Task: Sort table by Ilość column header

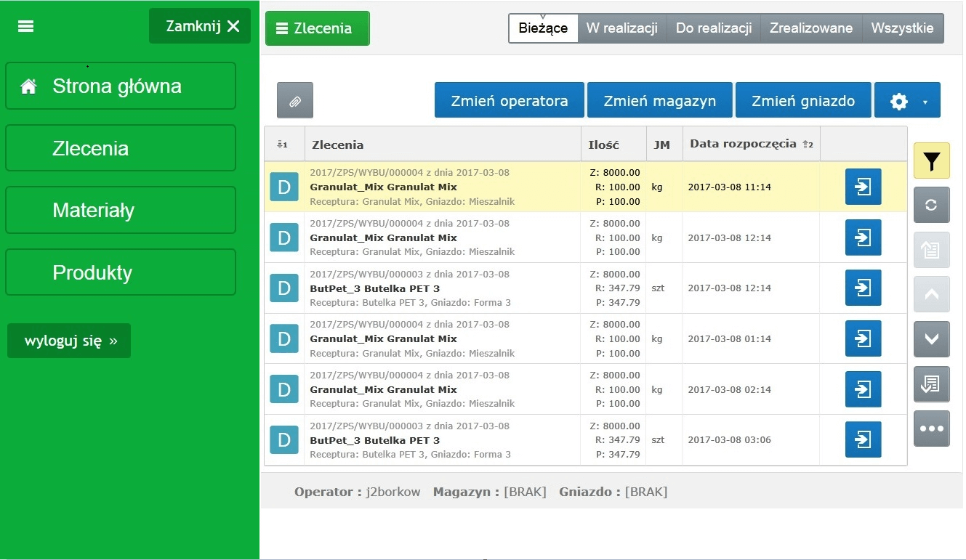Action: (x=613, y=145)
